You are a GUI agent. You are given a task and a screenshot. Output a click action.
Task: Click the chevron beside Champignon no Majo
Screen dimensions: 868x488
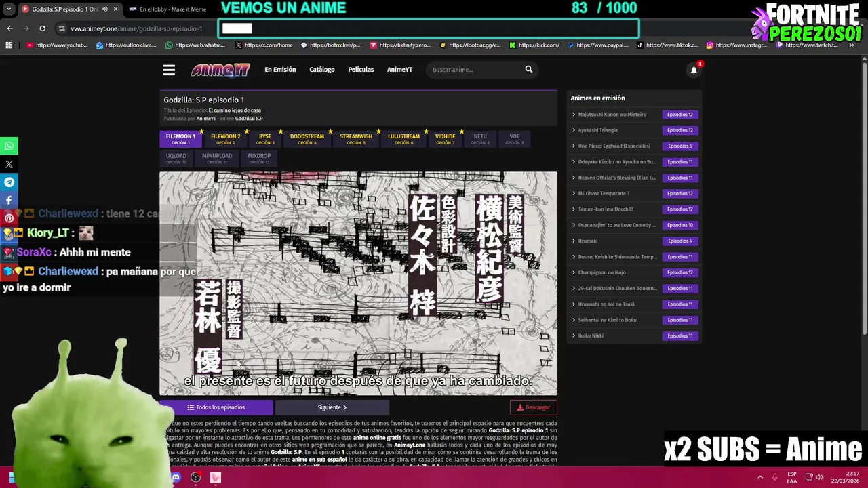click(574, 272)
